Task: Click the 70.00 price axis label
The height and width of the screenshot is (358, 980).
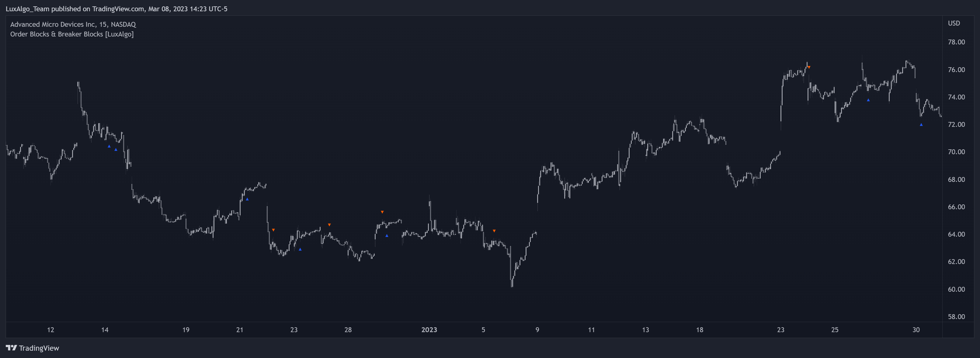Action: tap(956, 152)
